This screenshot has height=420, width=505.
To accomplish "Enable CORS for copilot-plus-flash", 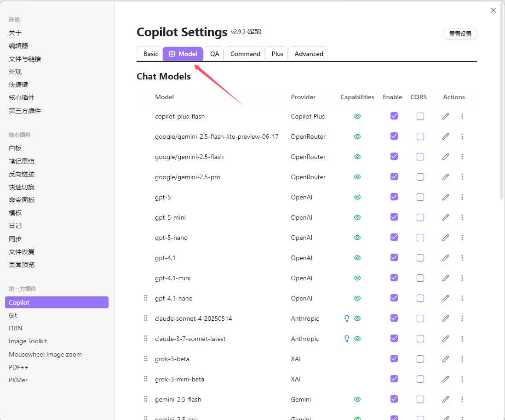I will point(420,116).
